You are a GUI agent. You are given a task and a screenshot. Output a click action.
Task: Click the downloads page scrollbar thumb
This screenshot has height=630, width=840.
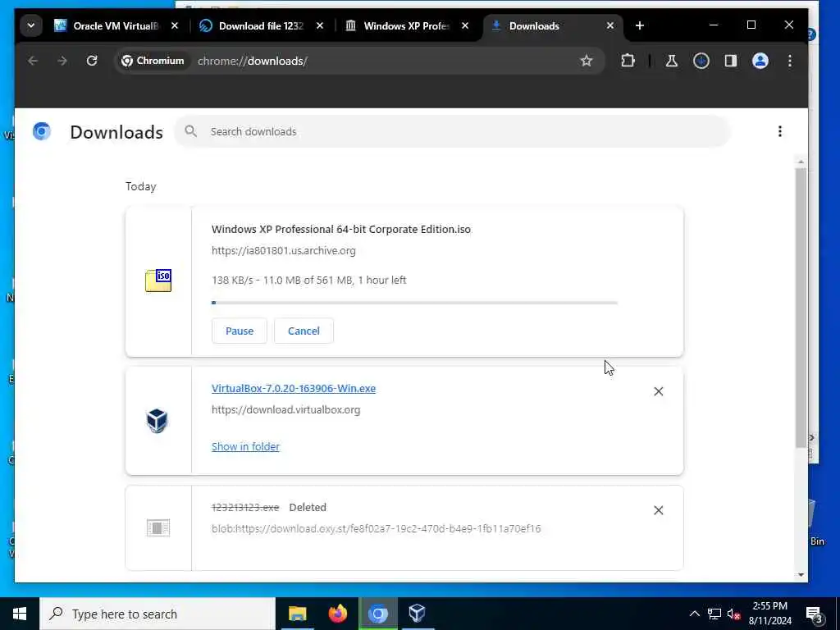point(801,308)
